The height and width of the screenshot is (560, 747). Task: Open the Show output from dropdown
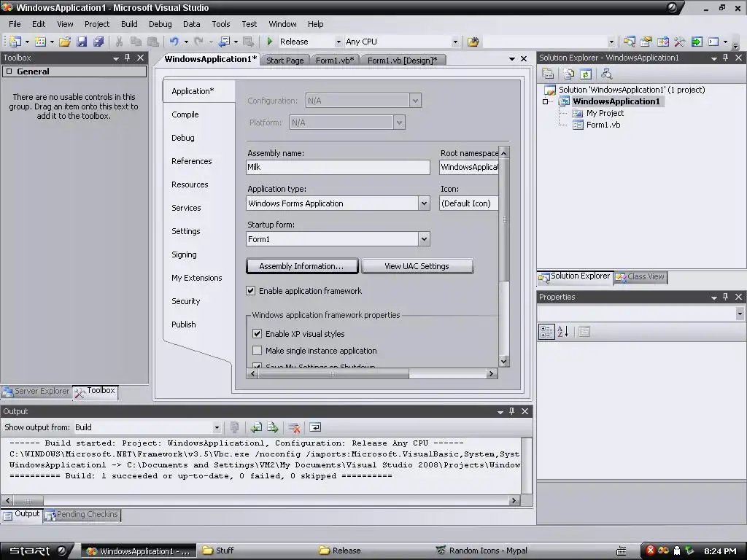point(217,427)
